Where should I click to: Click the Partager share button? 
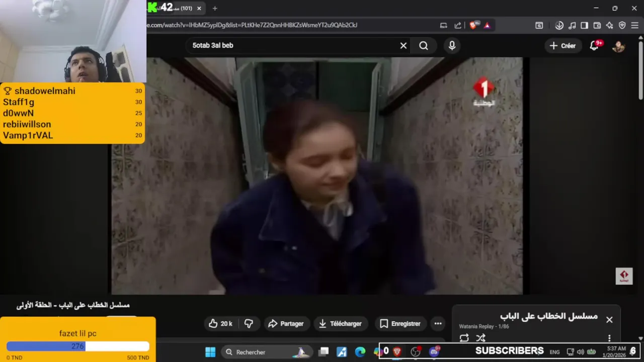click(x=286, y=324)
